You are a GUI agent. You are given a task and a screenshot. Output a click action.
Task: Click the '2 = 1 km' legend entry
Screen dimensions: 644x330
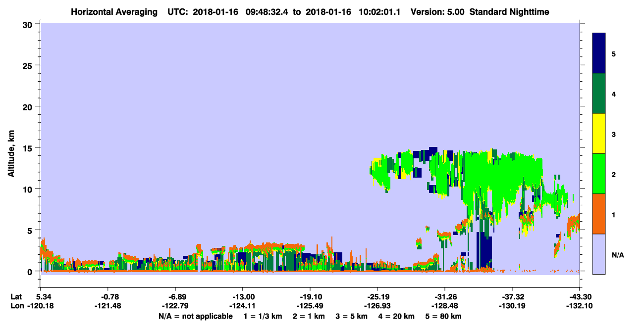[308, 316]
